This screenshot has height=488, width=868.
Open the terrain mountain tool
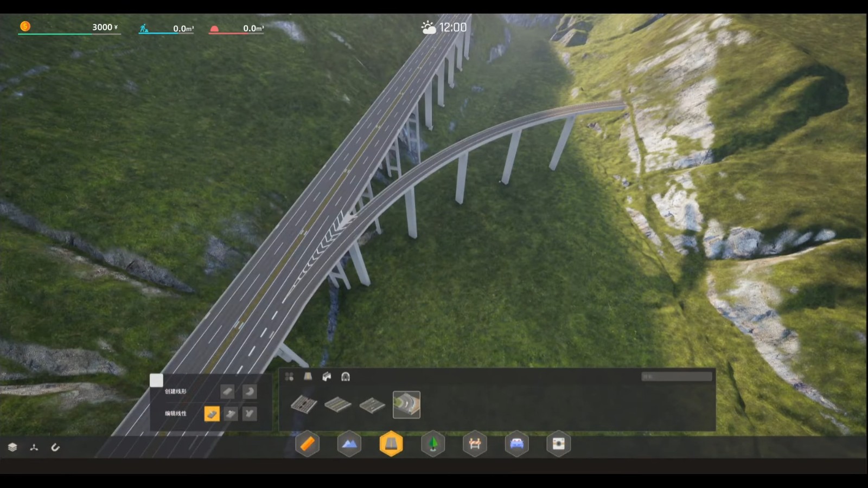pos(349,444)
